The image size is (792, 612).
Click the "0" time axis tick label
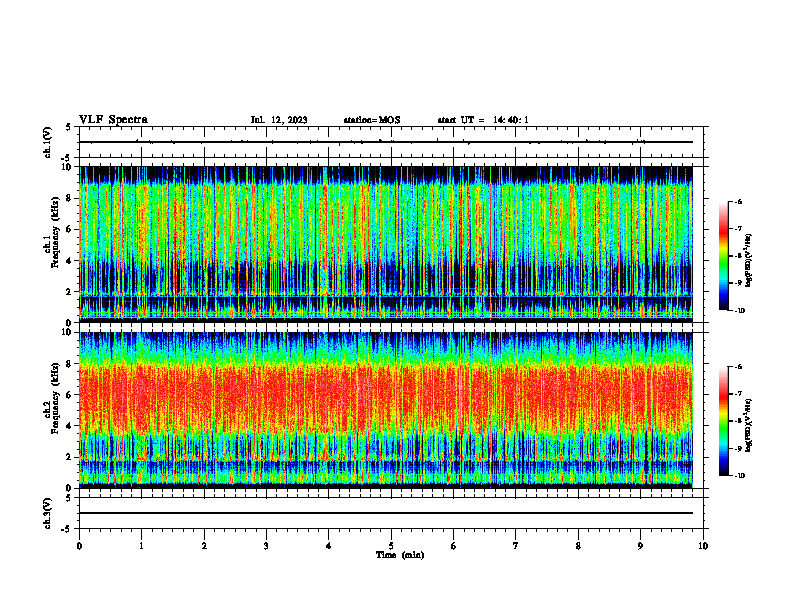pos(79,546)
